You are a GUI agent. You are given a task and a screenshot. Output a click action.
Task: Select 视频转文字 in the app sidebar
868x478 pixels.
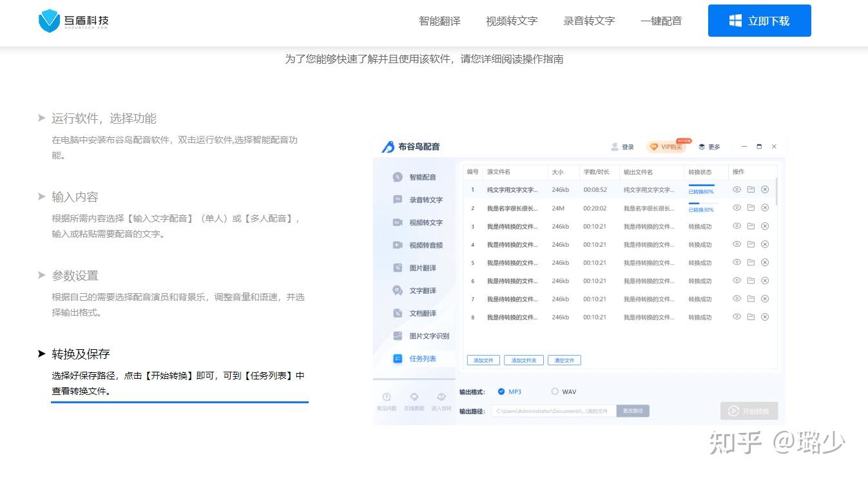(x=418, y=222)
